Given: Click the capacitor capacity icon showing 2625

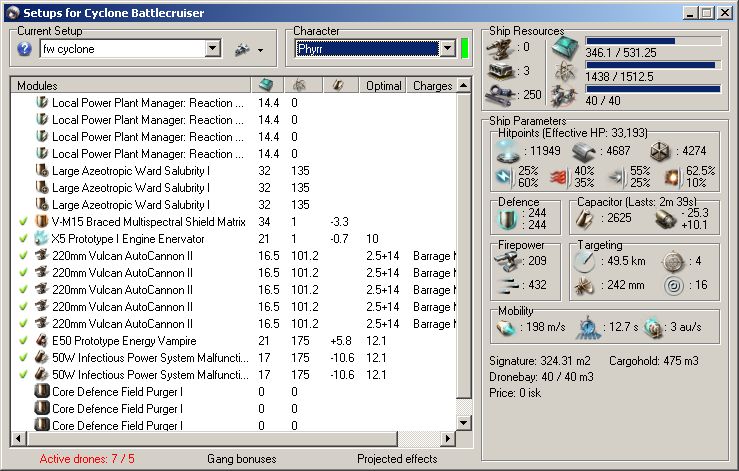Looking at the screenshot, I should (x=584, y=219).
